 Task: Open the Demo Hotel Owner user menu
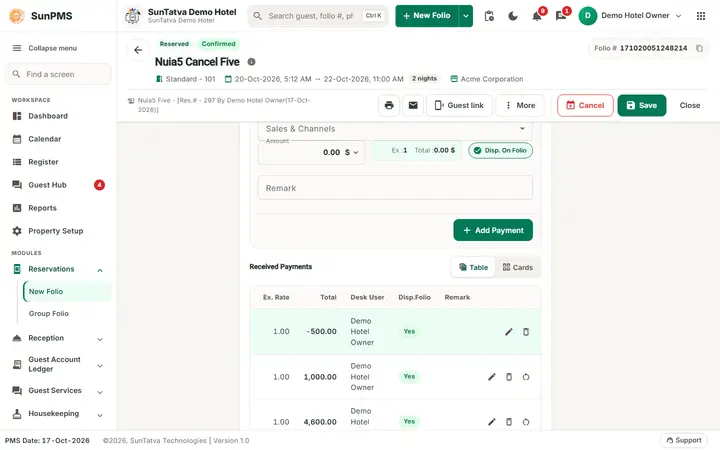tap(630, 16)
